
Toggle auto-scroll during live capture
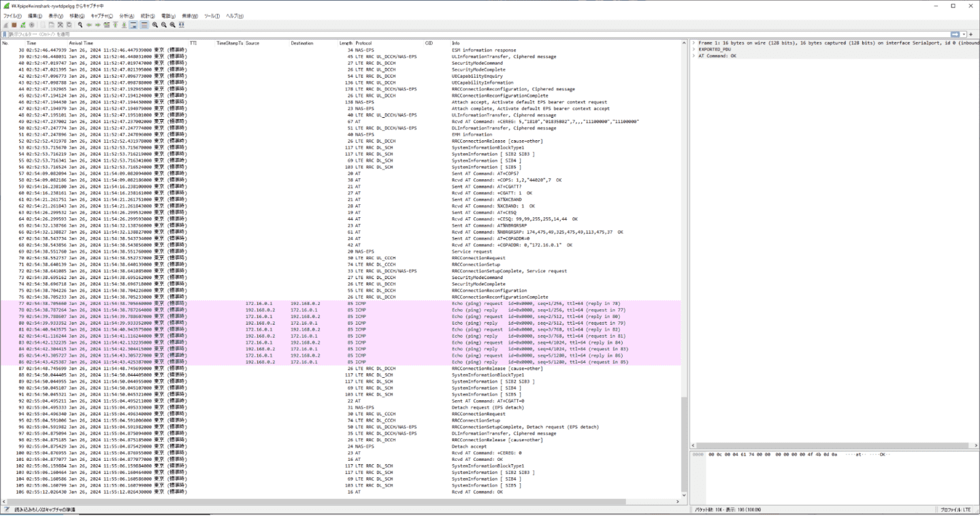(133, 25)
